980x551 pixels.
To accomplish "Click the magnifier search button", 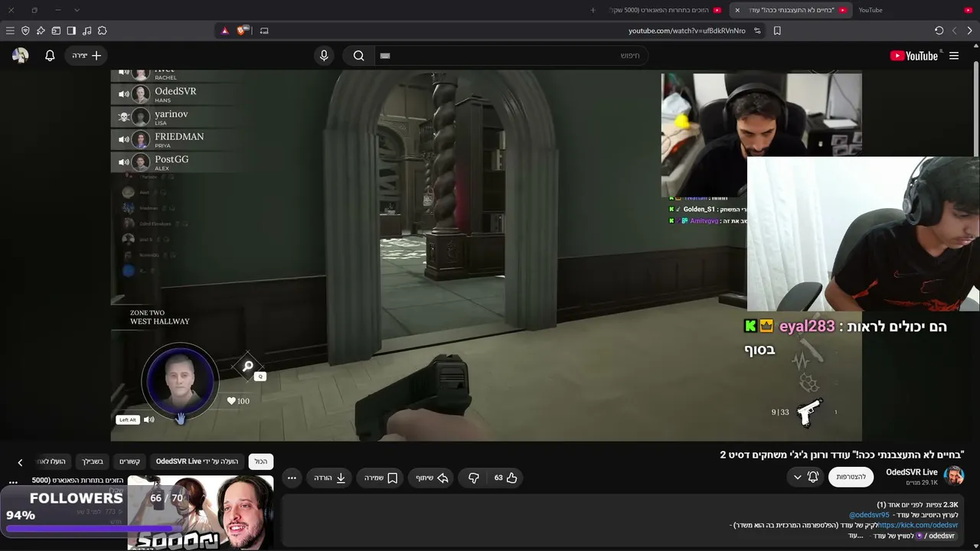I will click(x=358, y=56).
